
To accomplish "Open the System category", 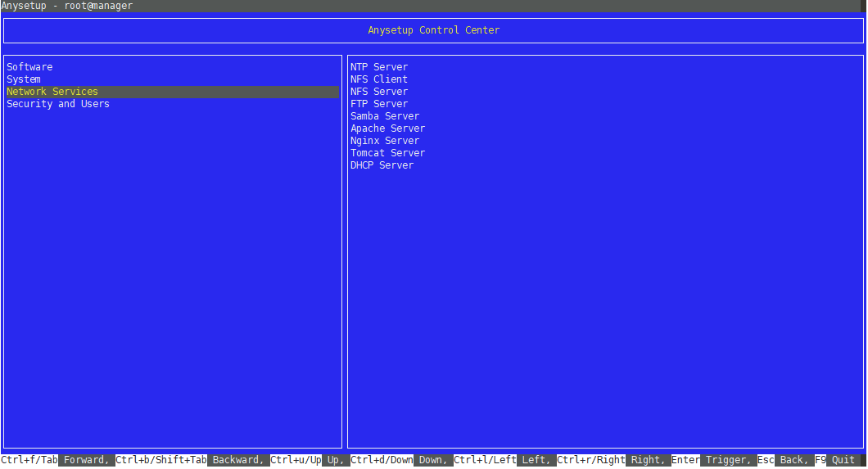I will coord(24,79).
